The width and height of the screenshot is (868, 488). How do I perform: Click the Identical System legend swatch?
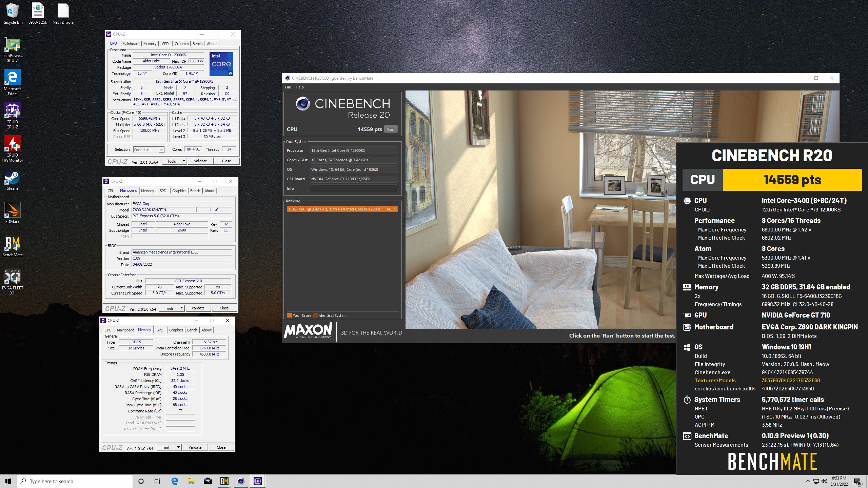point(315,316)
